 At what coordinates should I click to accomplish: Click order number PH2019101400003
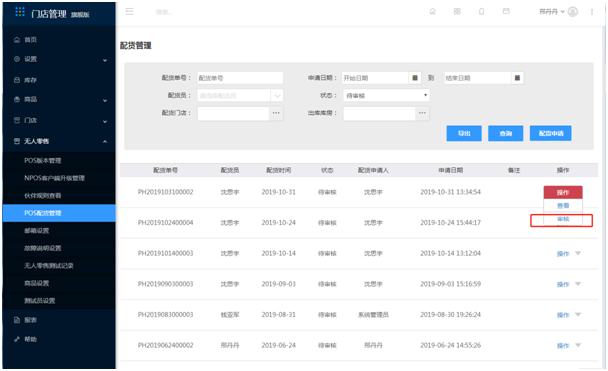[166, 253]
